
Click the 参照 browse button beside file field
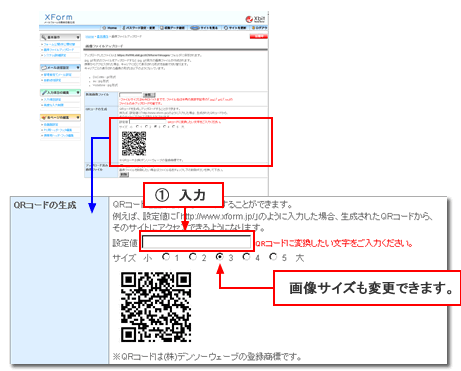(x=149, y=95)
